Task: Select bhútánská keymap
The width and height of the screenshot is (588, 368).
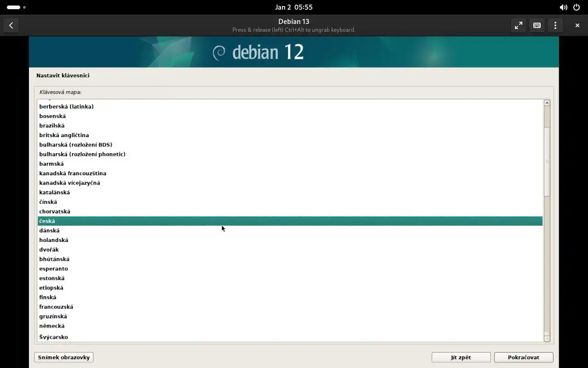Action: tap(290, 259)
